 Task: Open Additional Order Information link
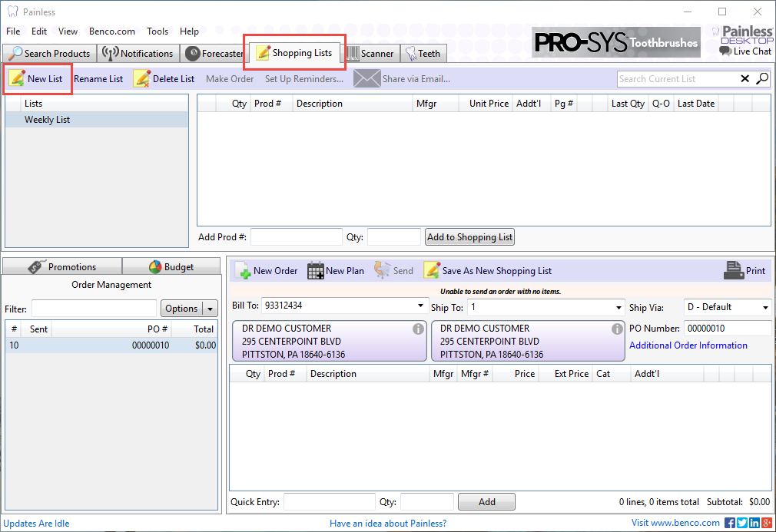pos(688,345)
